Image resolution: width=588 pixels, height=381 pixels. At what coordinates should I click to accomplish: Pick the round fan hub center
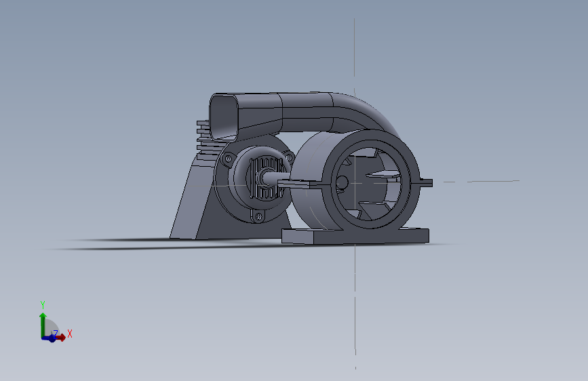[342, 182]
